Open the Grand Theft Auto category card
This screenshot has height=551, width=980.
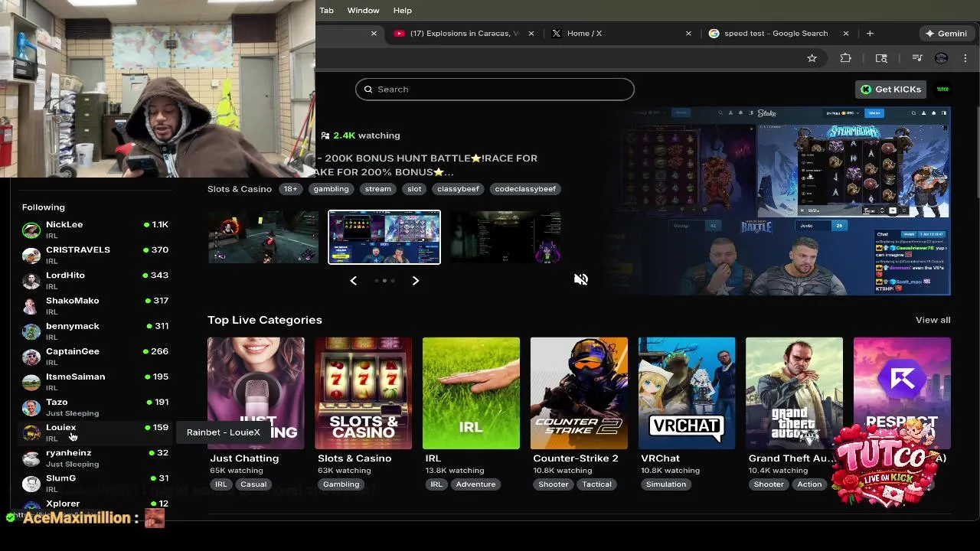point(794,393)
